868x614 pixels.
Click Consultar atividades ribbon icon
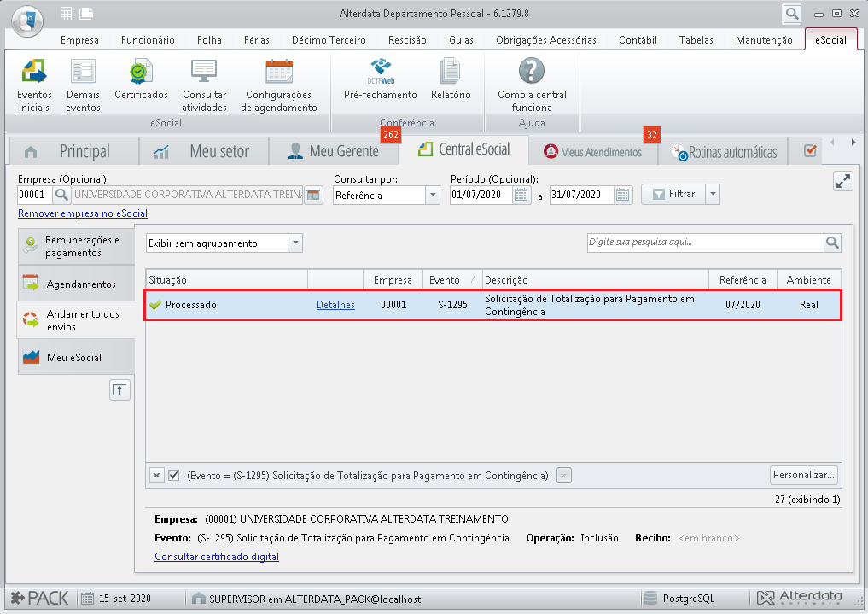pyautogui.click(x=204, y=85)
